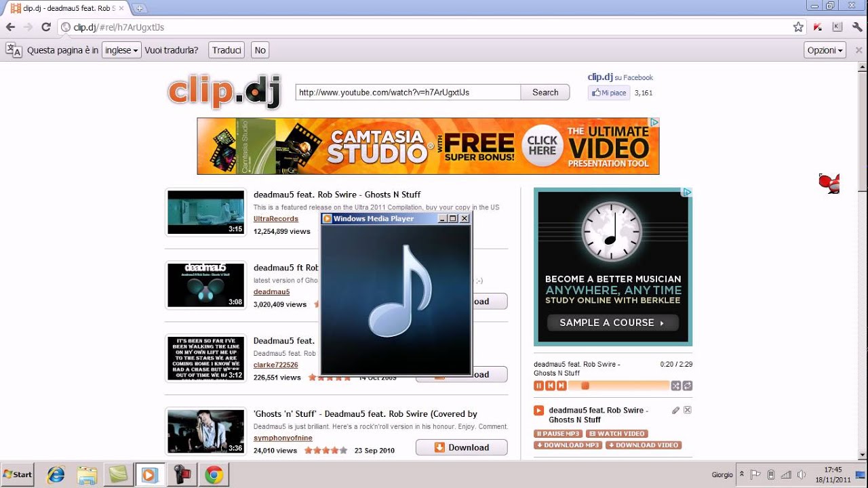Toggle repeat in the clip.dj player

click(688, 386)
